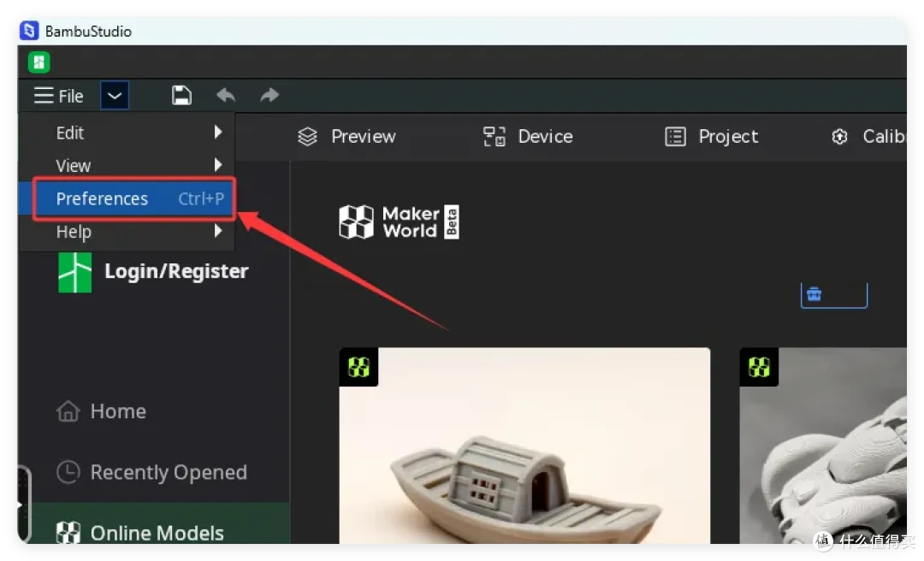Viewport: 924px width, 561px height.
Task: Click the green Bambu account avatar
Action: pos(74,272)
